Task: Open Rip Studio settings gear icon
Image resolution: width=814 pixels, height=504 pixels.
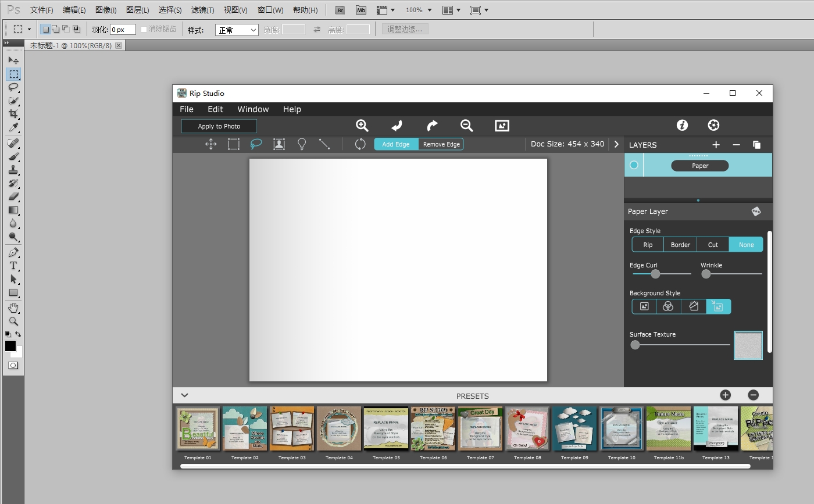Action: click(x=713, y=125)
